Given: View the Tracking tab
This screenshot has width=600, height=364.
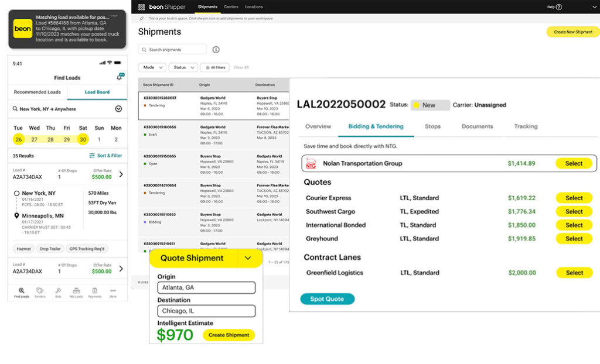Looking at the screenshot, I should [x=526, y=126].
